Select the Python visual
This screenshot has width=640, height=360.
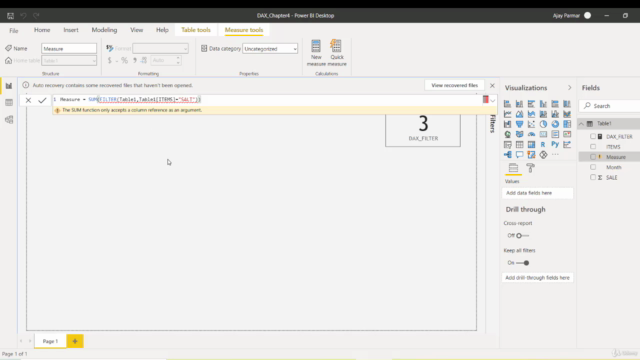pos(555,144)
